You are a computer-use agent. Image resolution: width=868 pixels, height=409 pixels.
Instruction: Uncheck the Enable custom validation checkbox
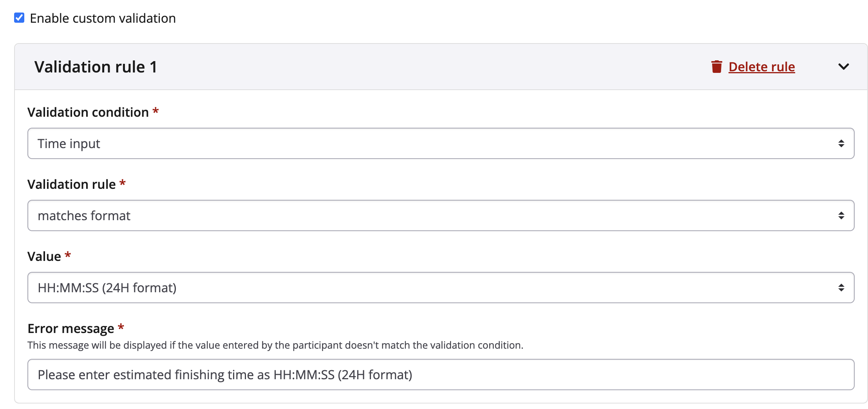pyautogui.click(x=19, y=18)
